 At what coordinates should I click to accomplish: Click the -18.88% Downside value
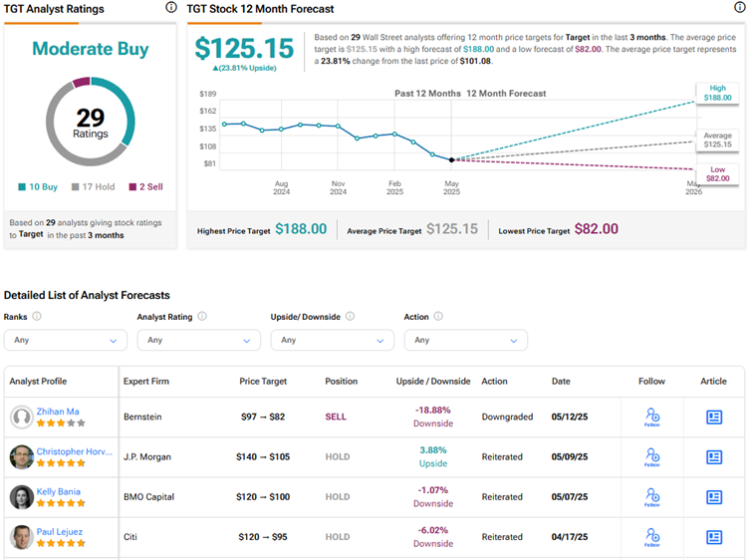[433, 417]
